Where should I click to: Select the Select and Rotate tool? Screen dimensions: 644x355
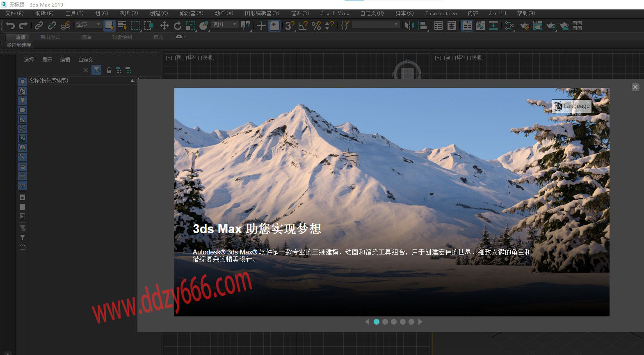tap(178, 26)
